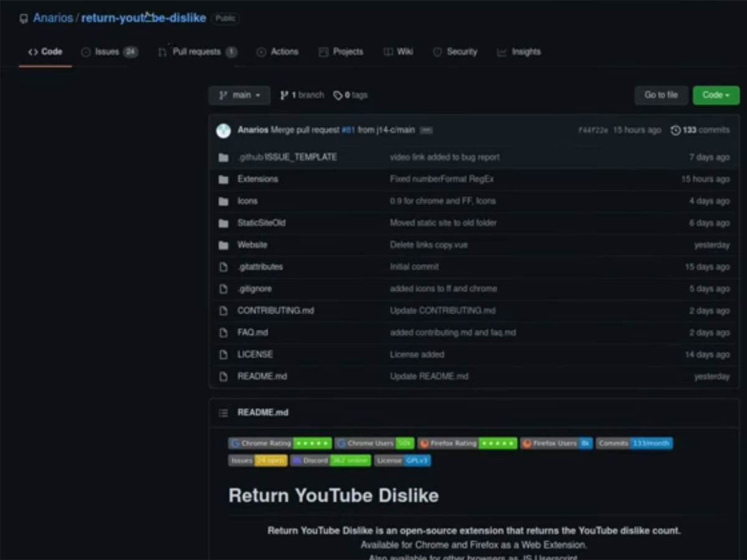Open the Pull requests tab

tap(197, 52)
